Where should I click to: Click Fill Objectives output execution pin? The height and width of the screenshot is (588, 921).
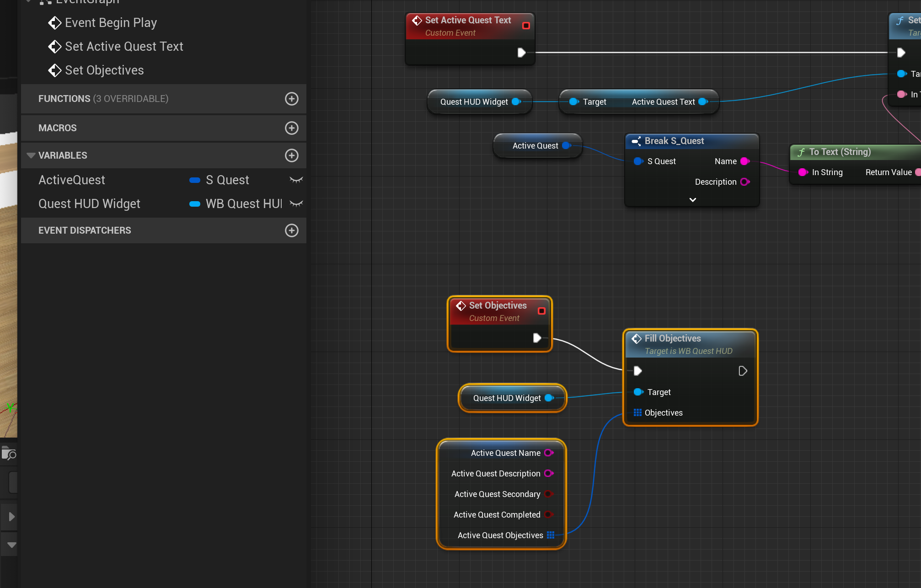coord(743,371)
